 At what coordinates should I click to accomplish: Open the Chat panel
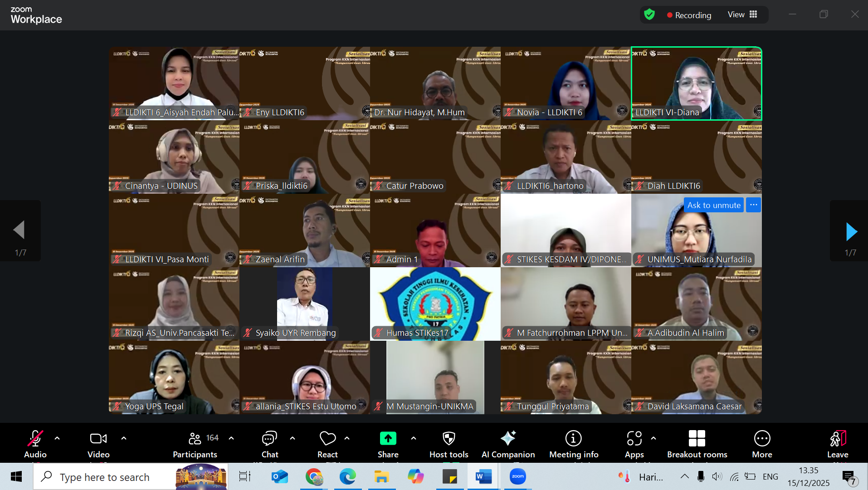coord(269,439)
